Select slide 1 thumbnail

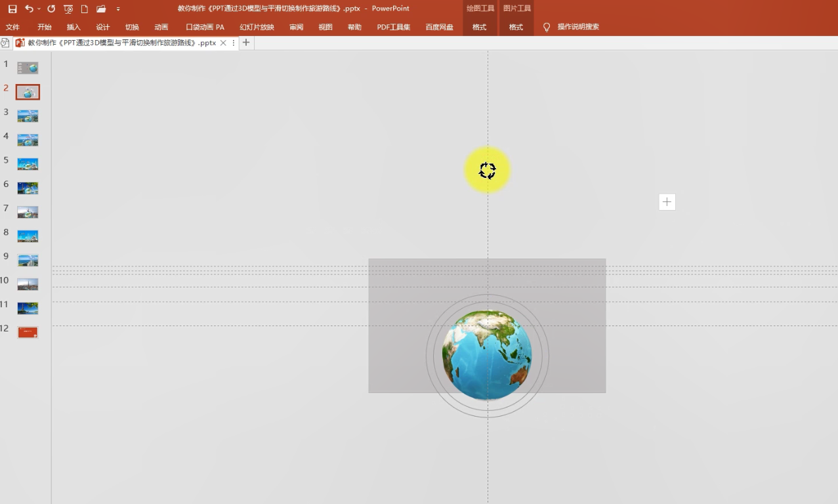(28, 68)
